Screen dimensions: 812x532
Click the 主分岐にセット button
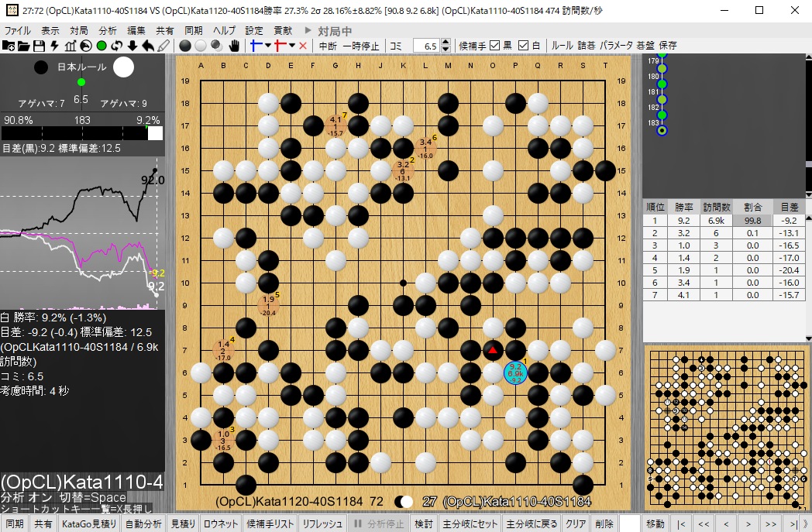[470, 524]
